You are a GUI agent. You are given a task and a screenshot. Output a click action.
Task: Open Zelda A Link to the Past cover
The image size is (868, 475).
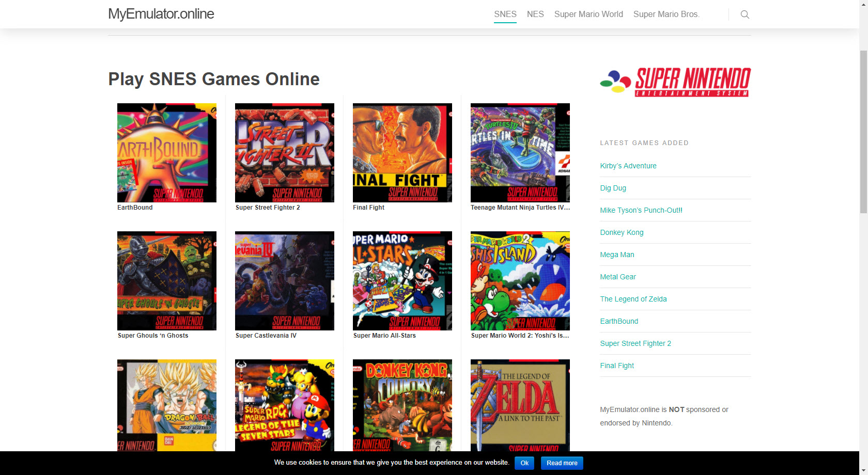pos(520,405)
